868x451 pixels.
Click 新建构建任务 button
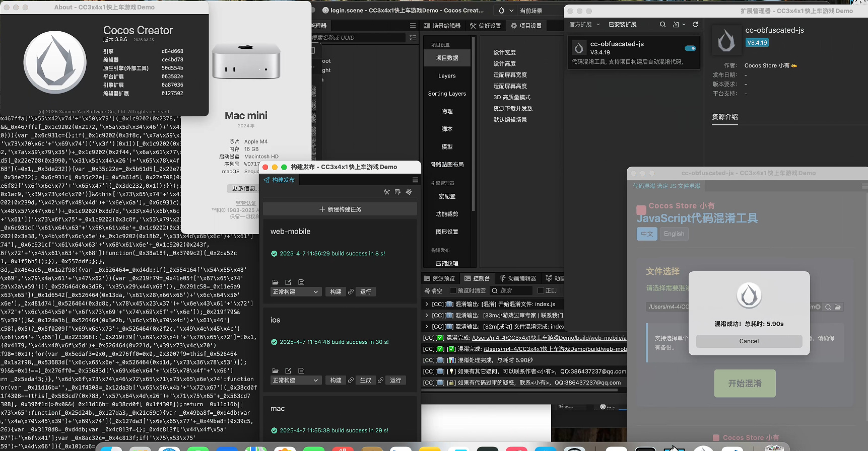(340, 209)
